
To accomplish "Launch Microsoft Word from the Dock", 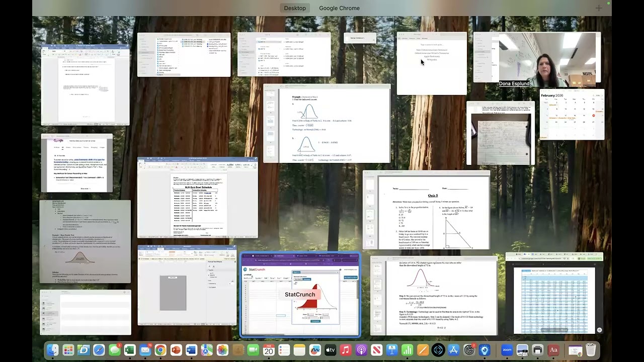I will click(x=191, y=350).
